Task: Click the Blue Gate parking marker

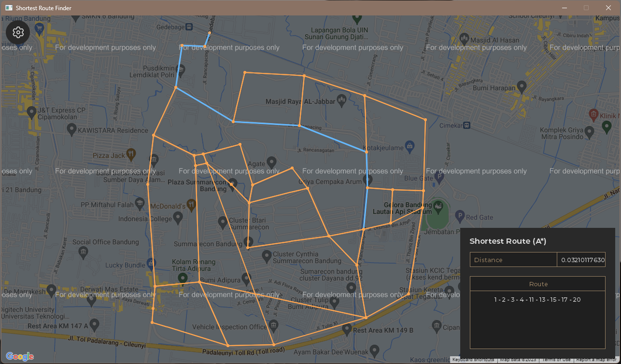Action: [439, 178]
